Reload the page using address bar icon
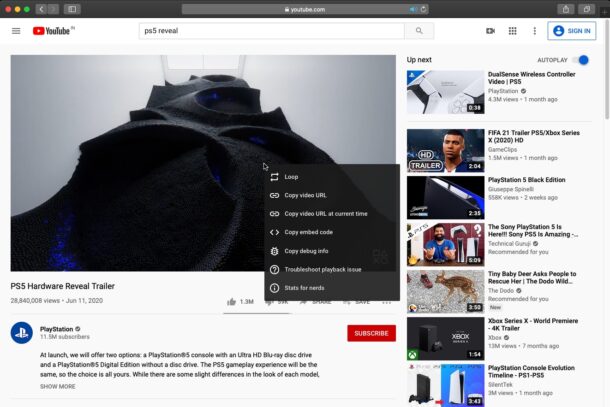Image resolution: width=610 pixels, height=407 pixels. [423, 9]
